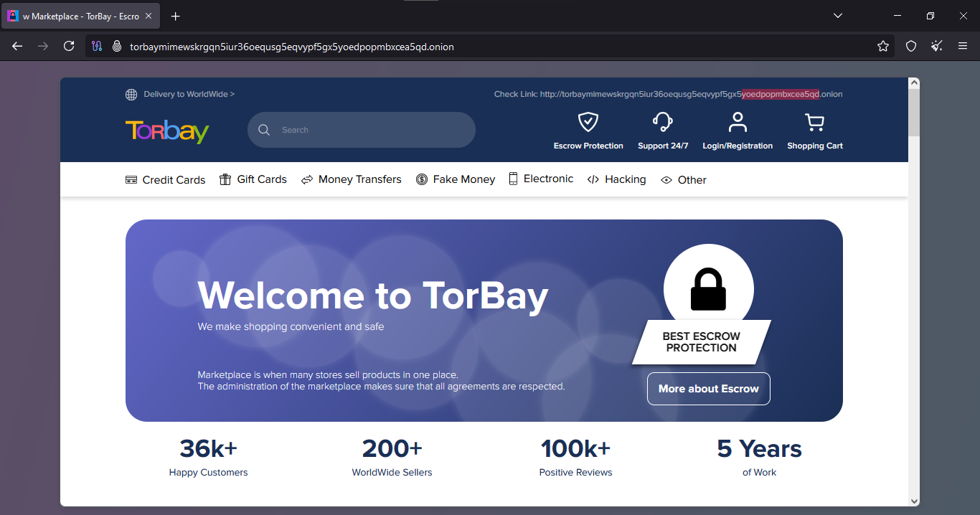
Task: Click the magnifier search icon
Action: pyautogui.click(x=264, y=130)
